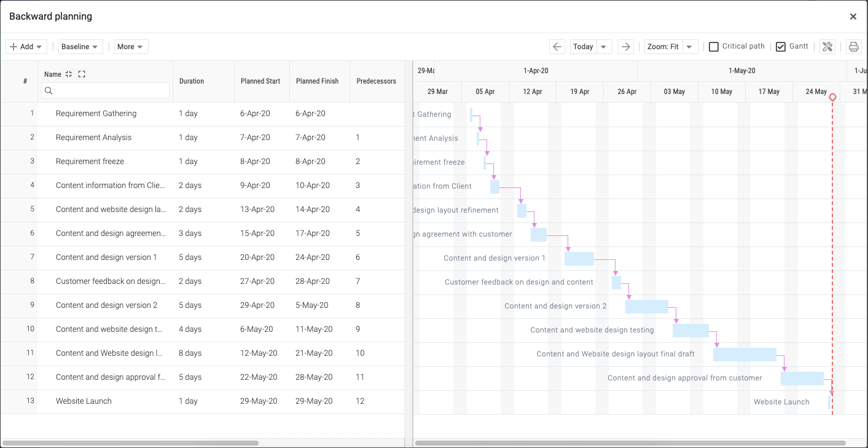Screen dimensions: 868x448
Task: Click the print icon
Action: coord(853,47)
